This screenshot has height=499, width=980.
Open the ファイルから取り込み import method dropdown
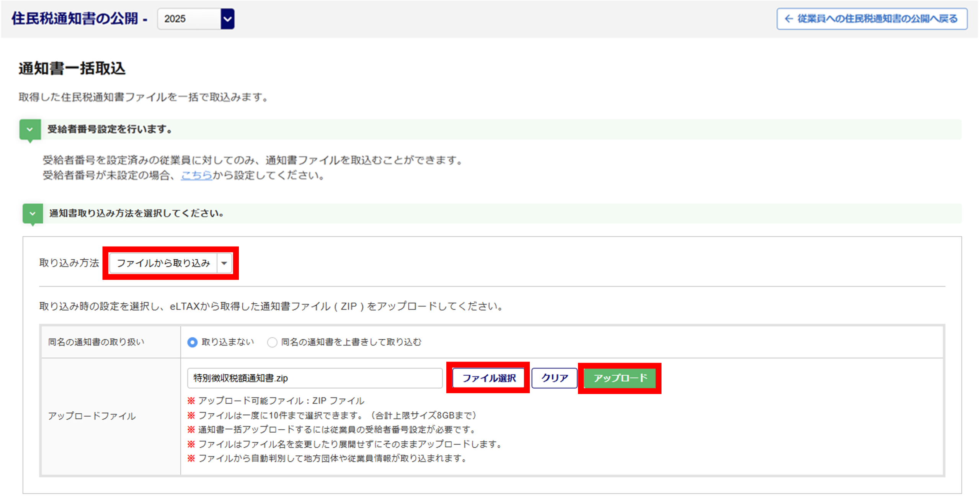163,263
